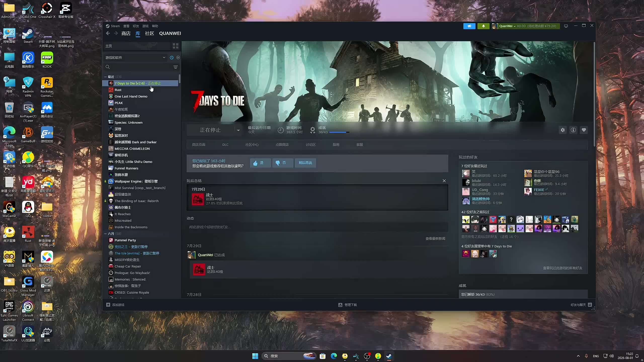Open launch options arrow beside 正在停止
This screenshot has height=362, width=644.
click(238, 130)
